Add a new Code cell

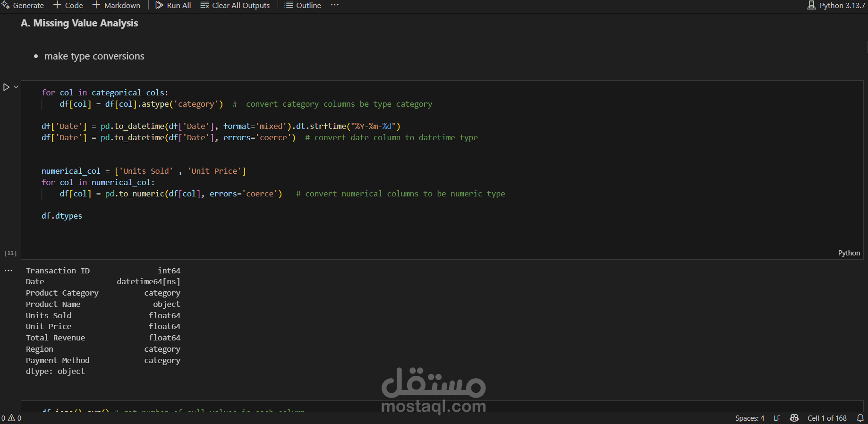(68, 5)
